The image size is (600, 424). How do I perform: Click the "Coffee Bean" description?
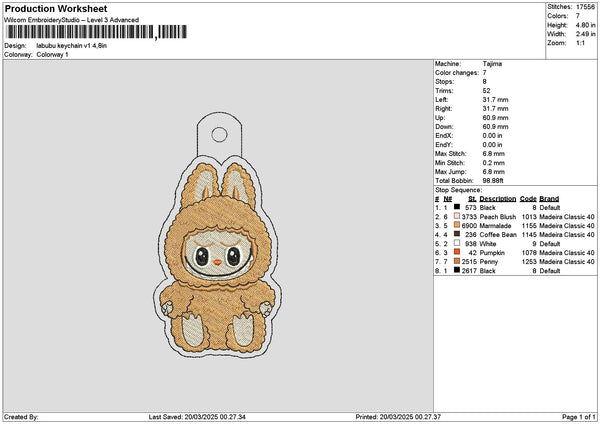point(498,235)
